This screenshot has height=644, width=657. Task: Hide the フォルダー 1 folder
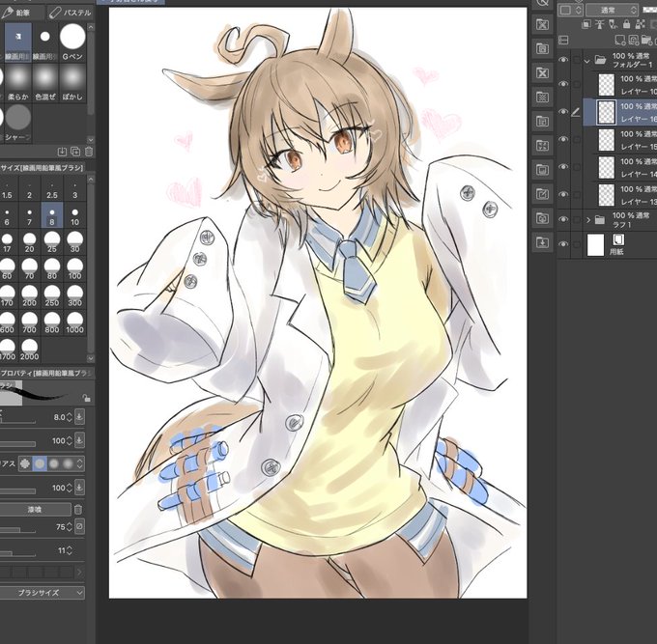[563, 60]
